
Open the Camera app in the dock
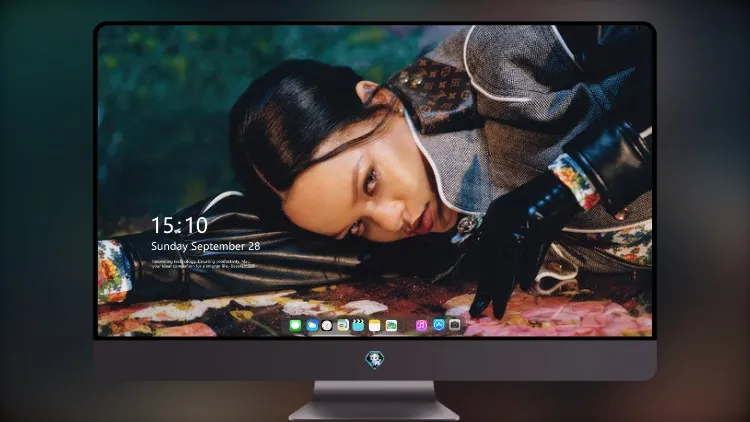point(454,325)
